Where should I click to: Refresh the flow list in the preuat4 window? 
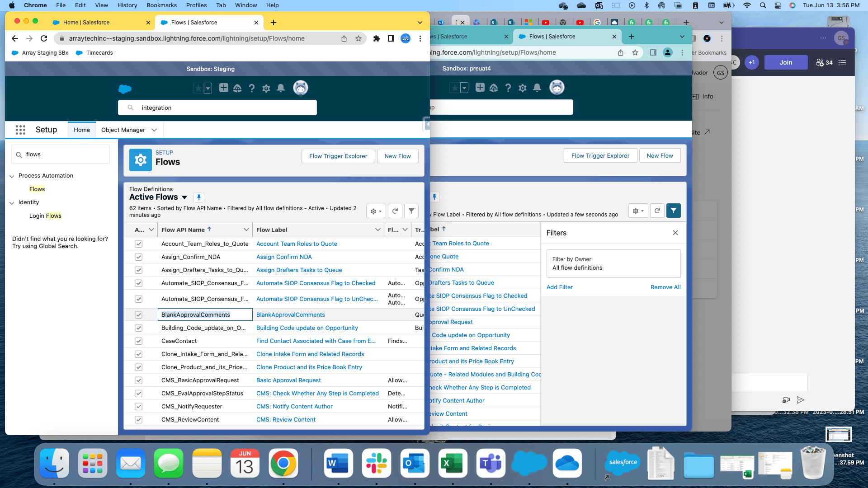(657, 211)
